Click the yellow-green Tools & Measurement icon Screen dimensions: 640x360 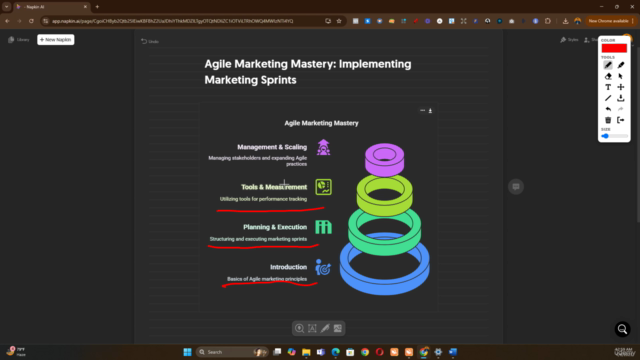(323, 187)
